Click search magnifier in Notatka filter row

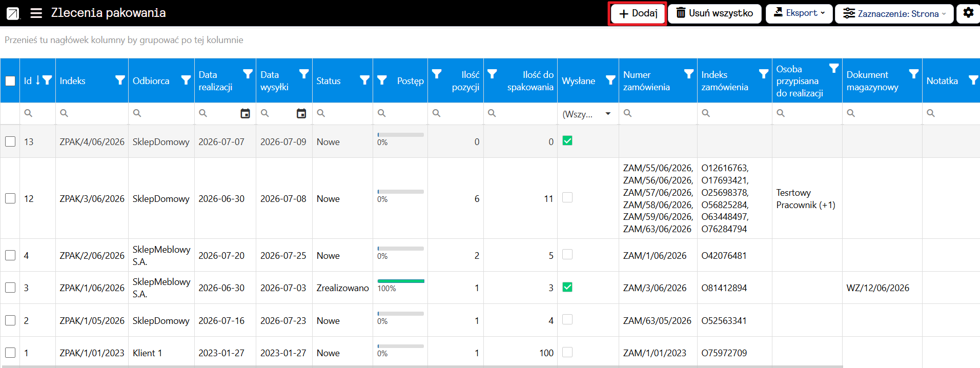[x=931, y=113]
